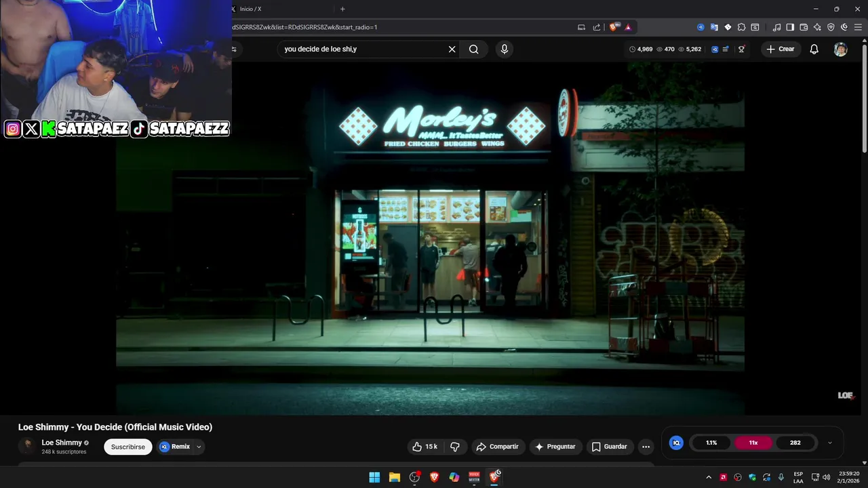Click the Brave Shields lion icon

pos(614,27)
